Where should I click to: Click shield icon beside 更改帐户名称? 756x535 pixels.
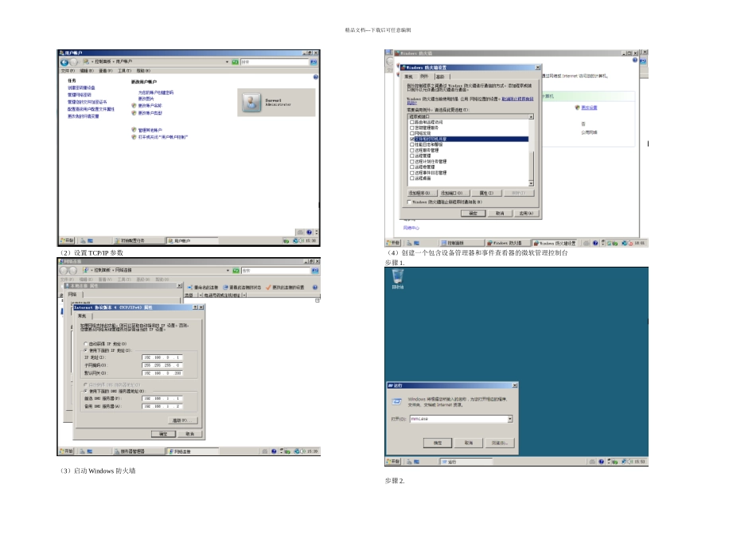[134, 106]
